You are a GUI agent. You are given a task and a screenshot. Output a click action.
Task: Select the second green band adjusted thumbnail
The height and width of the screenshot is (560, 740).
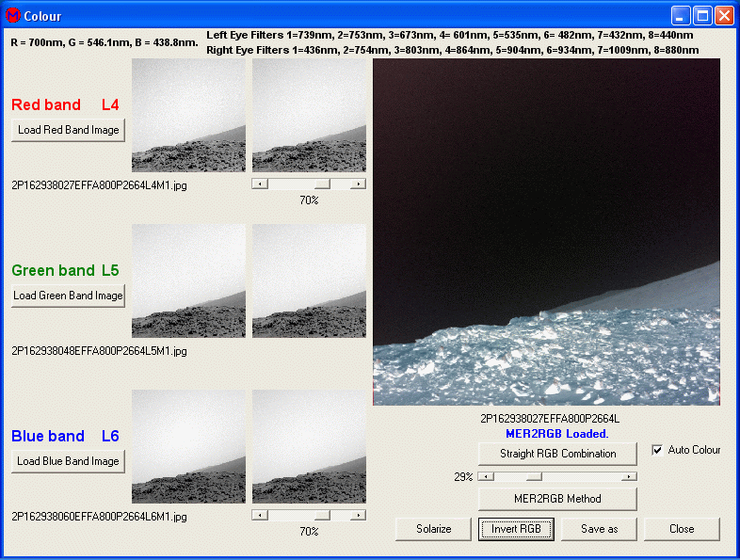(x=309, y=280)
